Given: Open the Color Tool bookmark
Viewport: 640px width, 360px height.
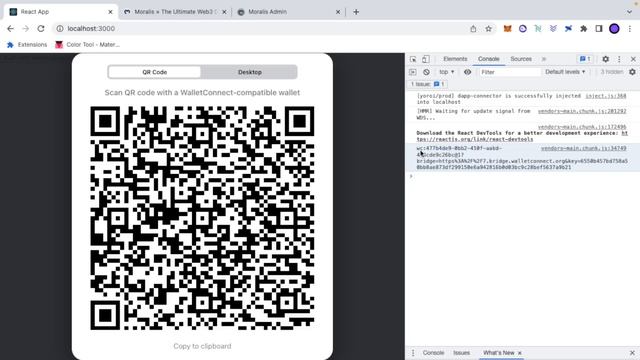Looking at the screenshot, I should pyautogui.click(x=88, y=44).
